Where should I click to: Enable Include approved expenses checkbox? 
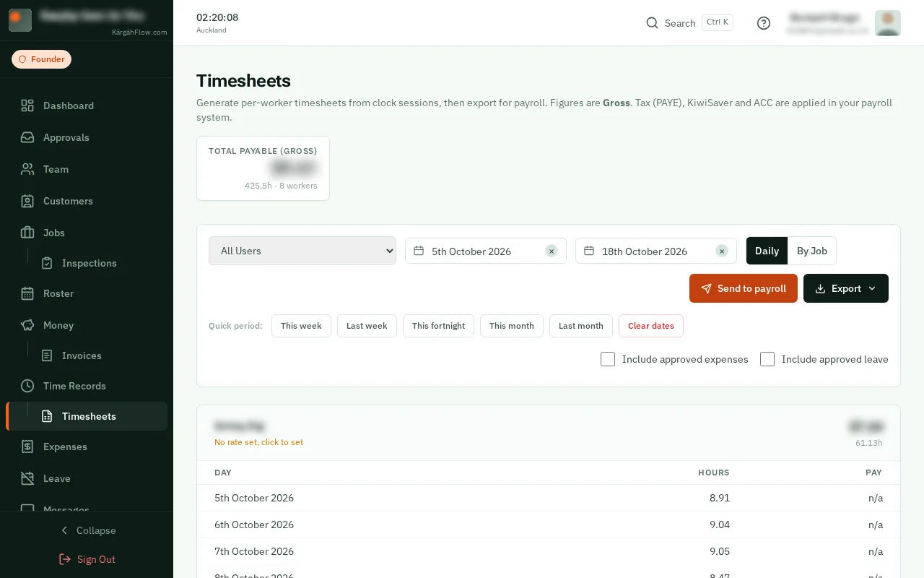(x=608, y=359)
